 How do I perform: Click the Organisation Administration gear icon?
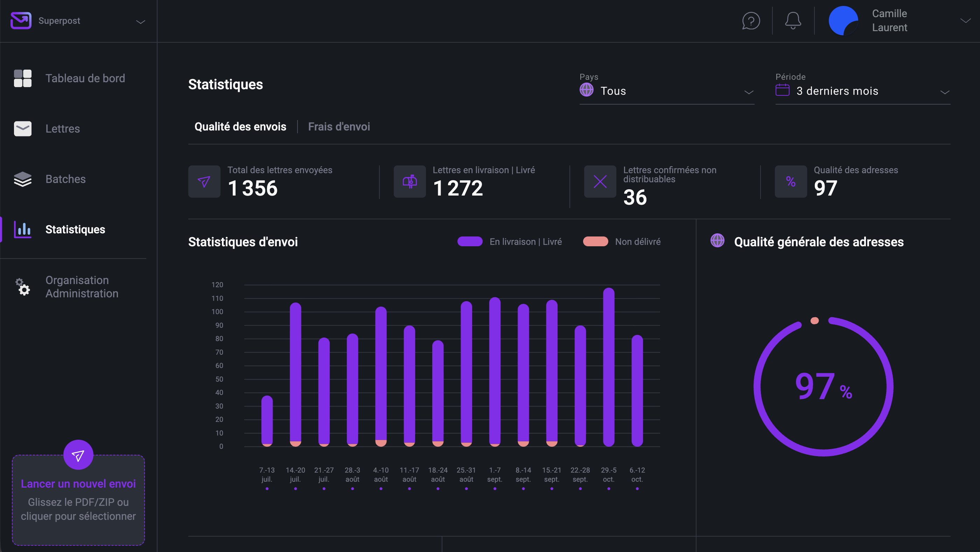coord(23,287)
